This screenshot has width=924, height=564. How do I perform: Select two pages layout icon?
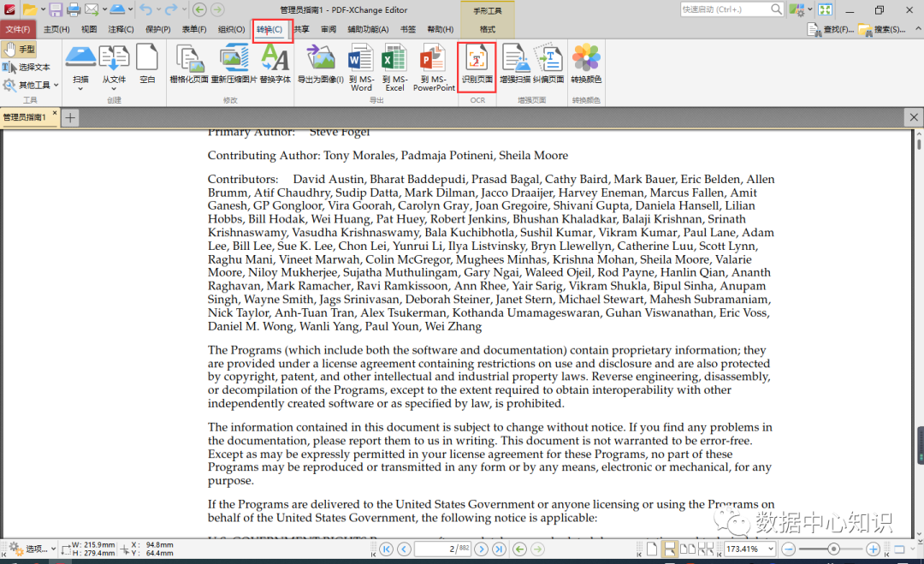(687, 549)
